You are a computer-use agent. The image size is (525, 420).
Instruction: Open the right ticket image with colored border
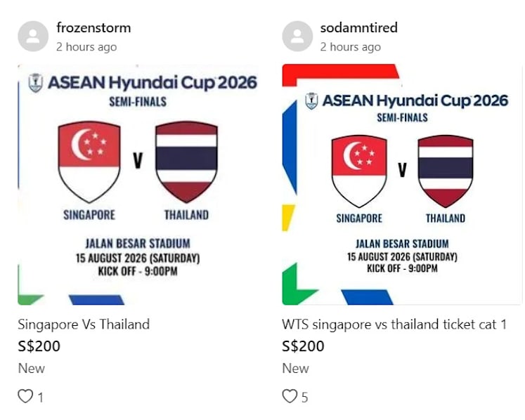402,185
